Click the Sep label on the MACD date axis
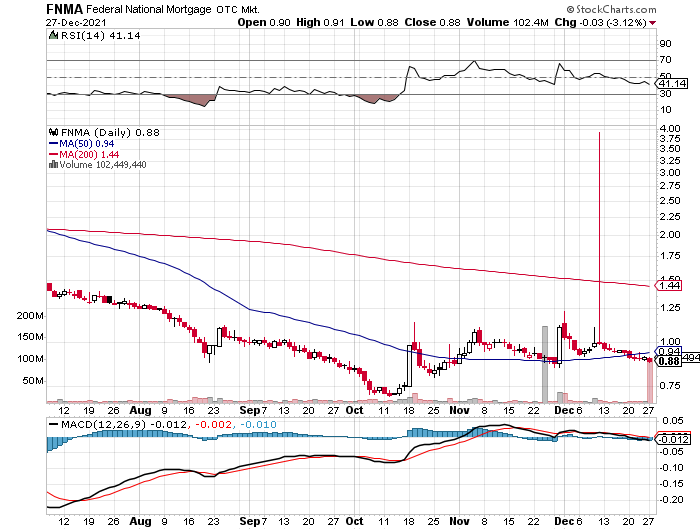This screenshot has width=700, height=530. pos(250,522)
